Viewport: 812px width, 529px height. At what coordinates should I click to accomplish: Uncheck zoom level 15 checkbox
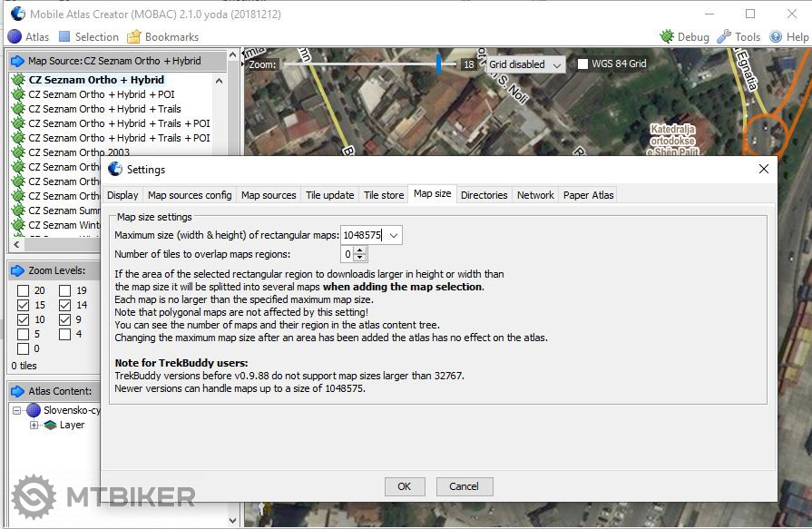pos(24,306)
